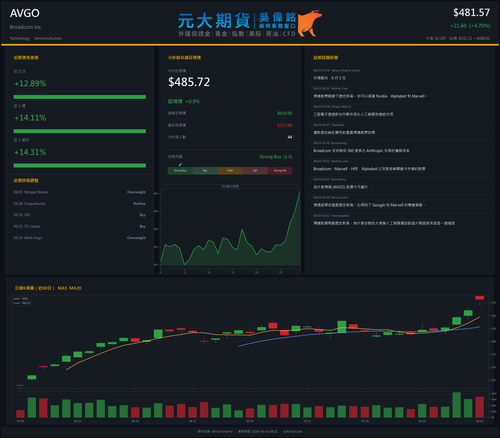Image resolution: width=500 pixels, height=438 pixels.
Task: Select the Strong Sell segment of rating bar
Action: click(280, 171)
